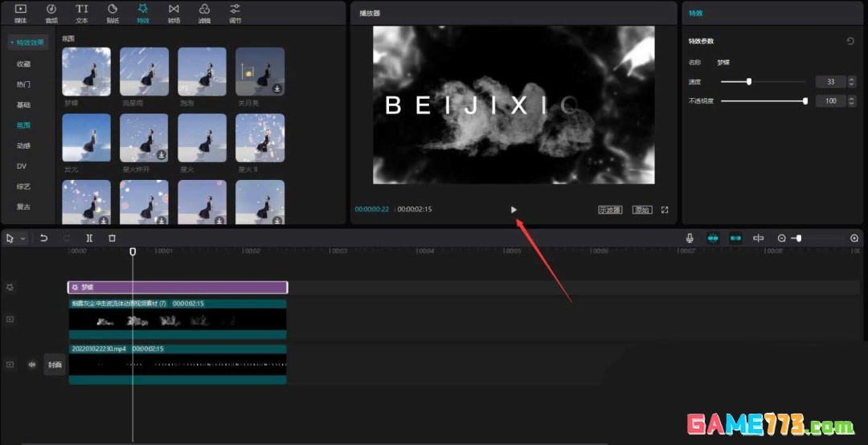
Task: Select the 20220302230.mp4 clip
Action: [178, 364]
